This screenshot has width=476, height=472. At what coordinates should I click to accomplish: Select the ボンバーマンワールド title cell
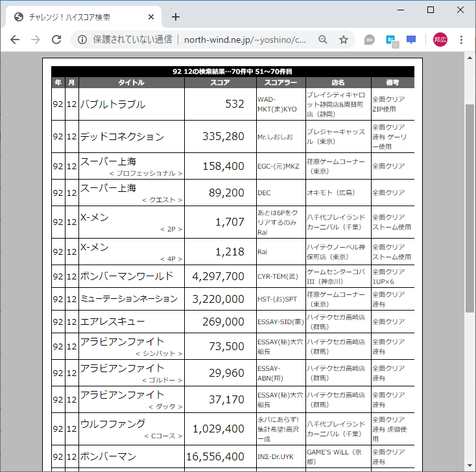tap(132, 277)
